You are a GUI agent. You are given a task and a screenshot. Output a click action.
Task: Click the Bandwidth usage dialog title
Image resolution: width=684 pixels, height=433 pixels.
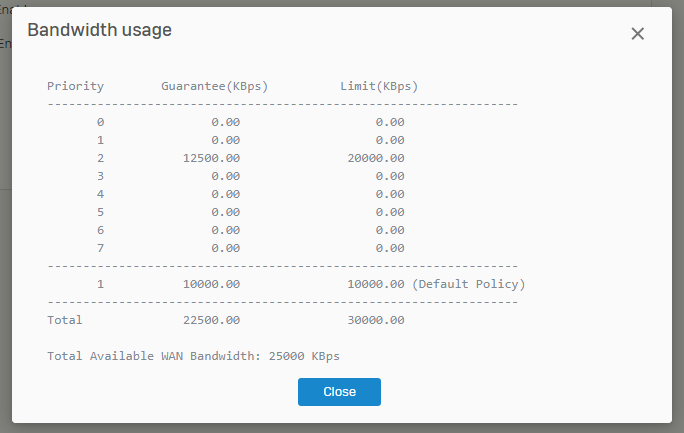pyautogui.click(x=99, y=30)
